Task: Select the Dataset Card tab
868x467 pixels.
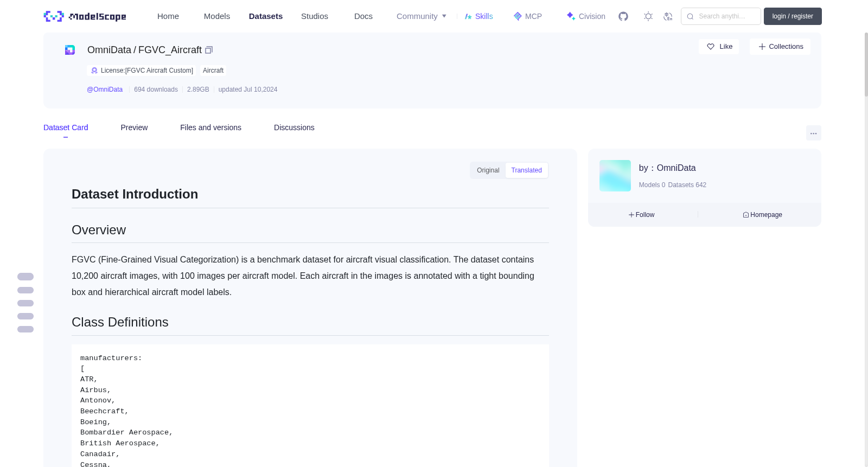Action: 66,127
